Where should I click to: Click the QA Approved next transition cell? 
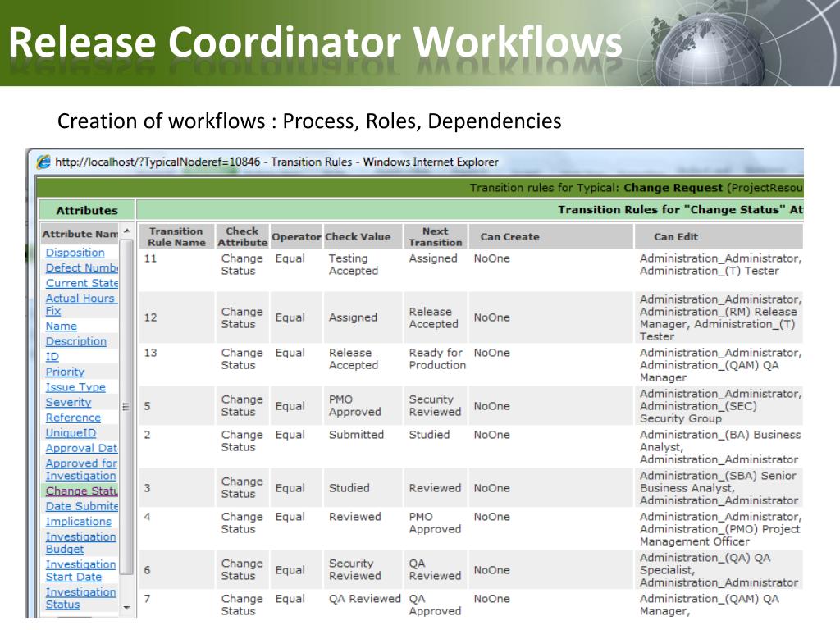(x=435, y=605)
